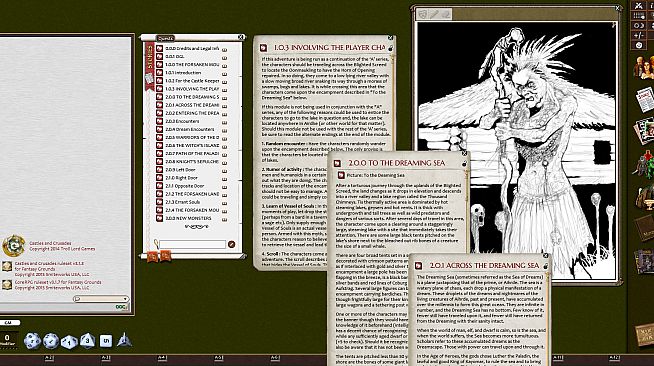Open 1.0.0 The Forsaken Mountain story

point(192,65)
